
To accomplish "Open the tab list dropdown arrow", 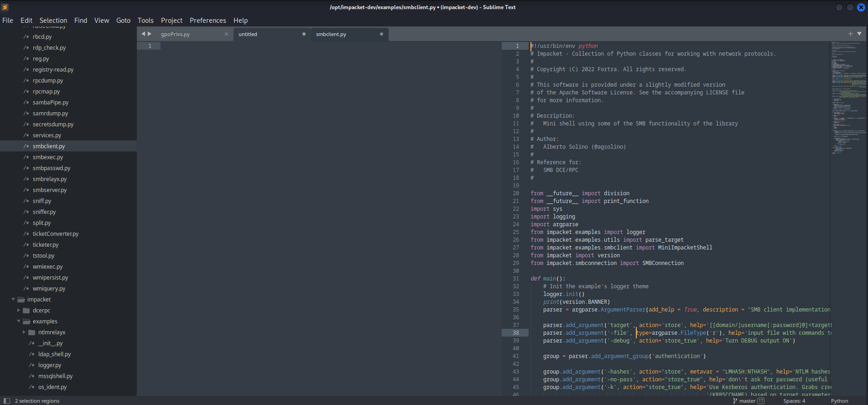I will (x=859, y=34).
